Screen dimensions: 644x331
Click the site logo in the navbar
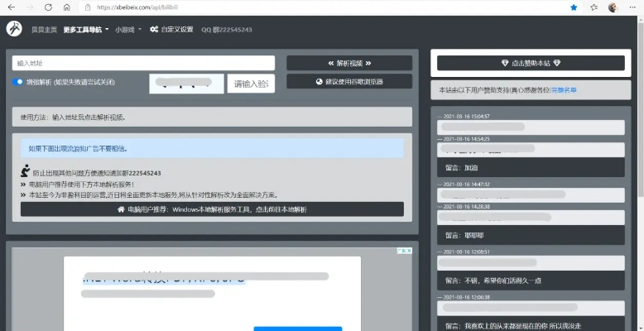coord(14,29)
